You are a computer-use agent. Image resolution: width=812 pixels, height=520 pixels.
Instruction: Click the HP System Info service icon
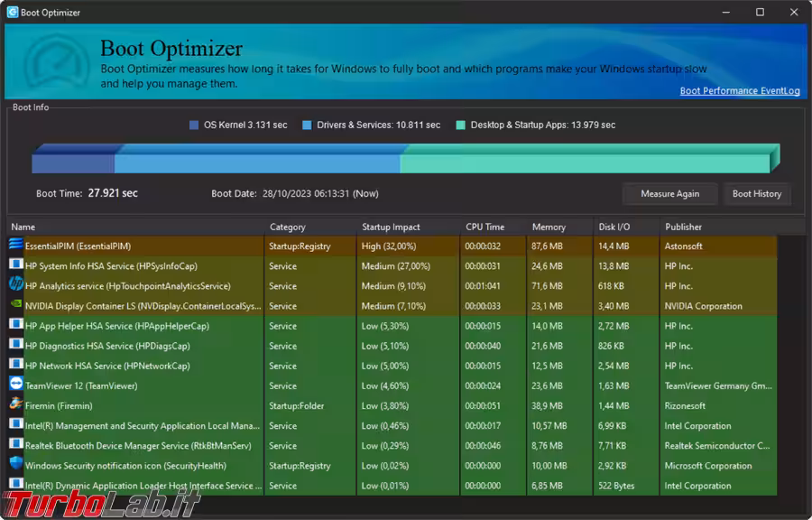coord(15,265)
